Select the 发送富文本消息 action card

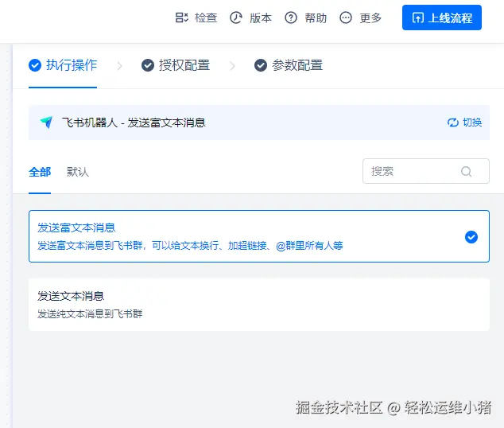[259, 236]
